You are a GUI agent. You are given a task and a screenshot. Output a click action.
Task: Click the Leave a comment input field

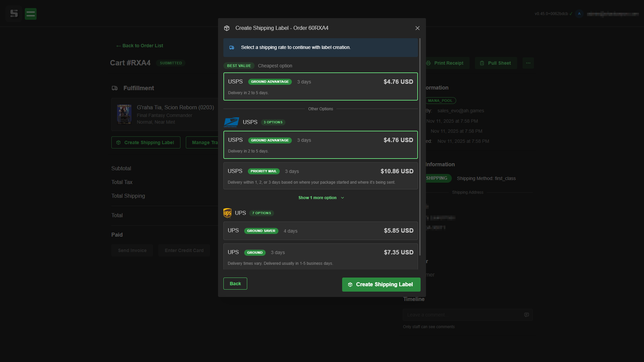[463, 315]
